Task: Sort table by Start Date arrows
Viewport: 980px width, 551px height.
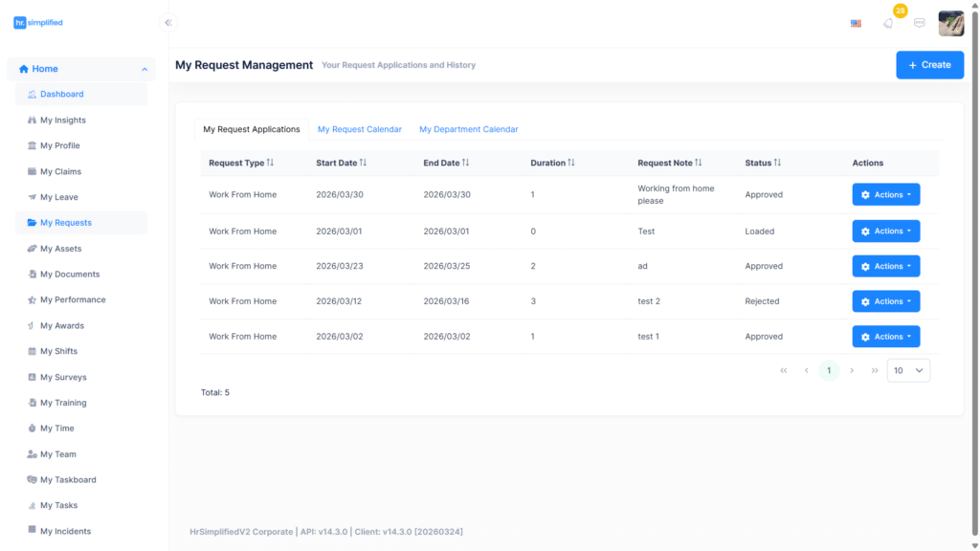Action: [363, 163]
